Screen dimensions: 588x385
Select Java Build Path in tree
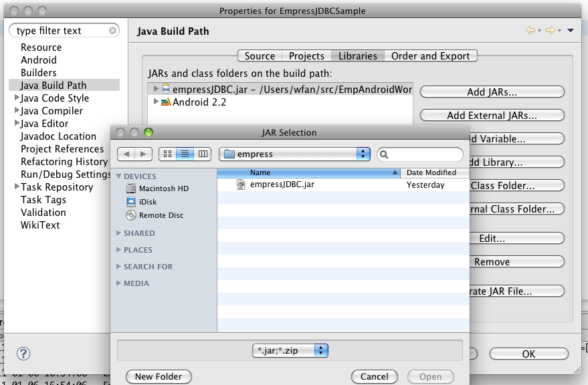point(64,85)
